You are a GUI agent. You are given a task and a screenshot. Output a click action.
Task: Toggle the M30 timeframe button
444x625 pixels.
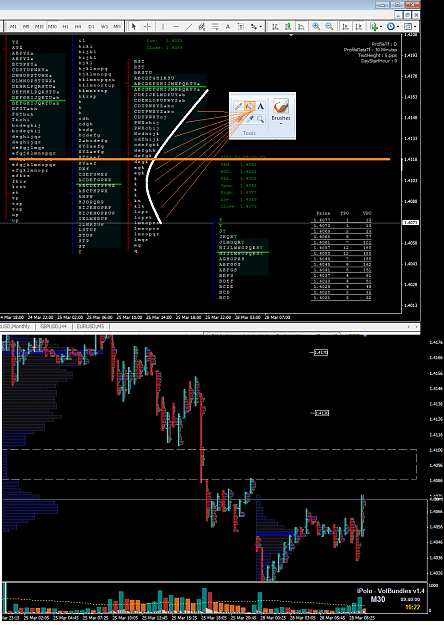52,26
